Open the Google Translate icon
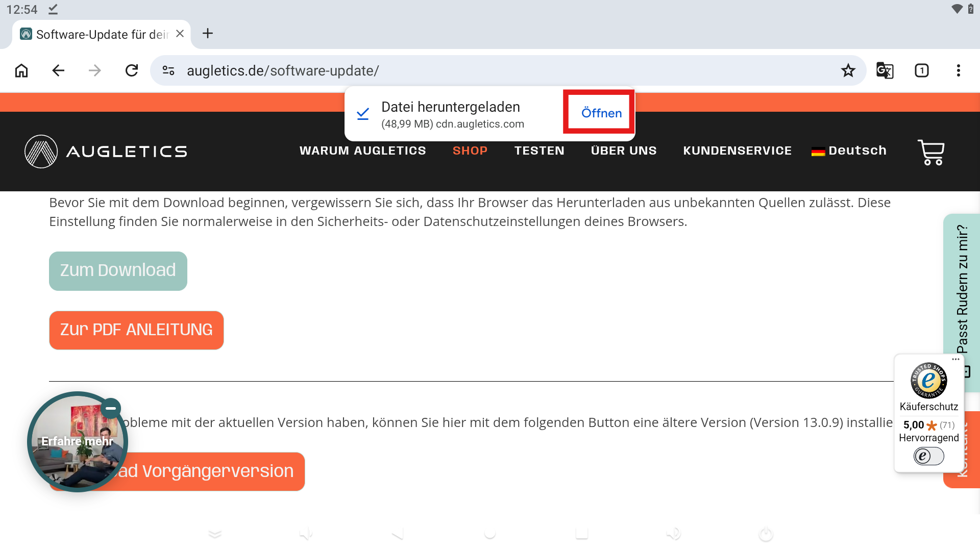The image size is (980, 551). click(x=885, y=70)
